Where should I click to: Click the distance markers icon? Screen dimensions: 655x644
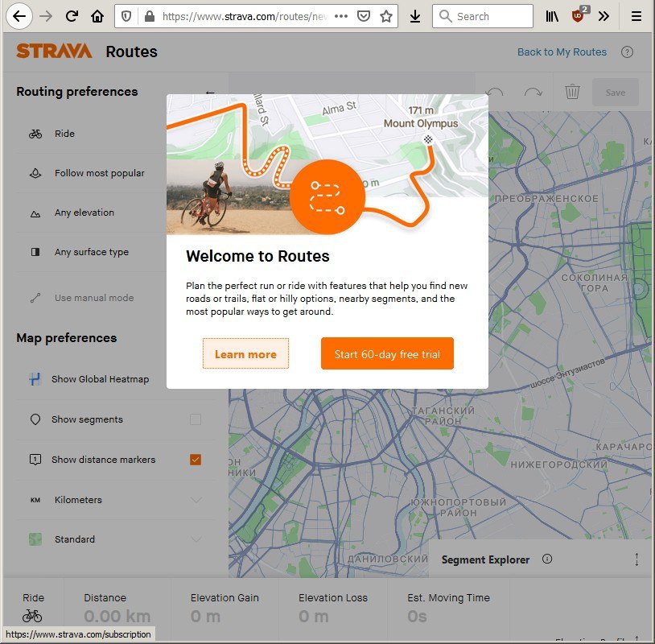pyautogui.click(x=35, y=460)
